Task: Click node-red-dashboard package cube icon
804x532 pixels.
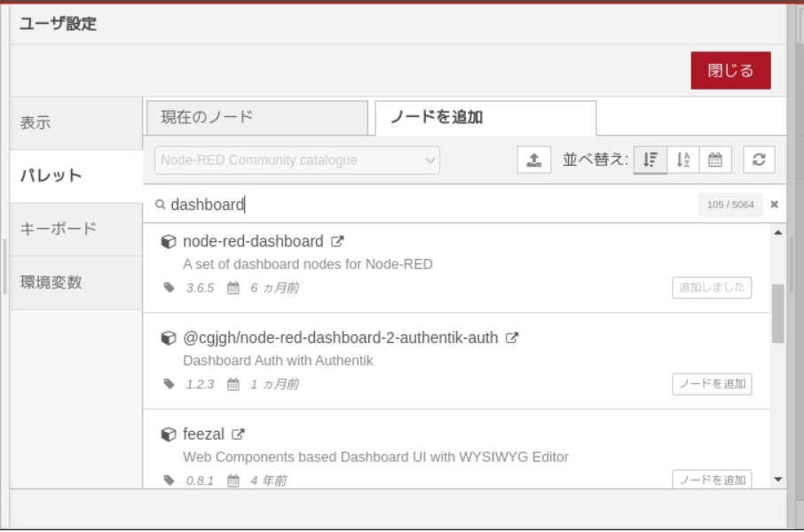Action: pos(169,241)
